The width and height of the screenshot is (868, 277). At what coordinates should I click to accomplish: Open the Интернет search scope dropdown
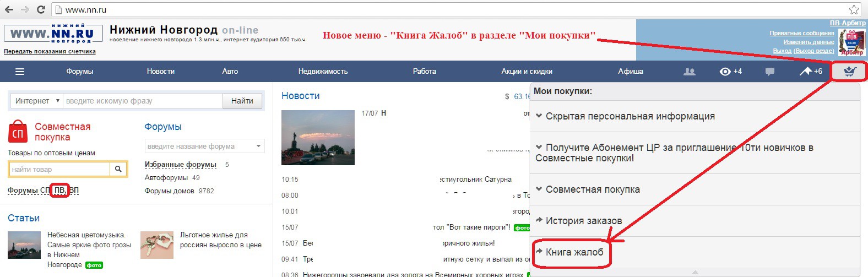tap(37, 101)
